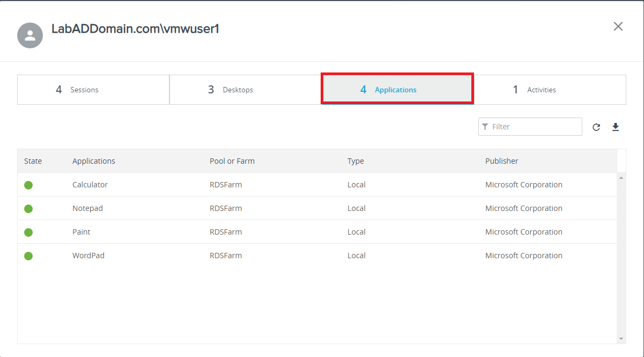Sort by the Applications column header
Screen dimensions: 644x357
point(94,161)
